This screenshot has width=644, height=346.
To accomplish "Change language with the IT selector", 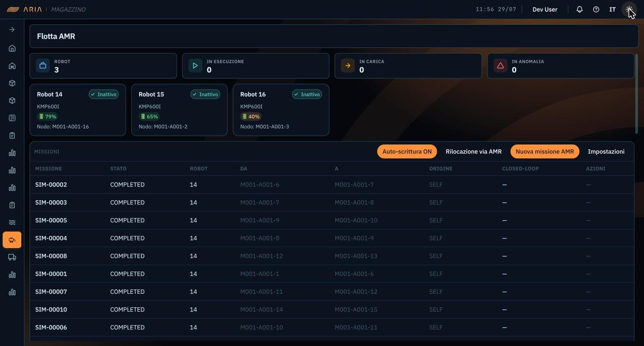I will (612, 9).
